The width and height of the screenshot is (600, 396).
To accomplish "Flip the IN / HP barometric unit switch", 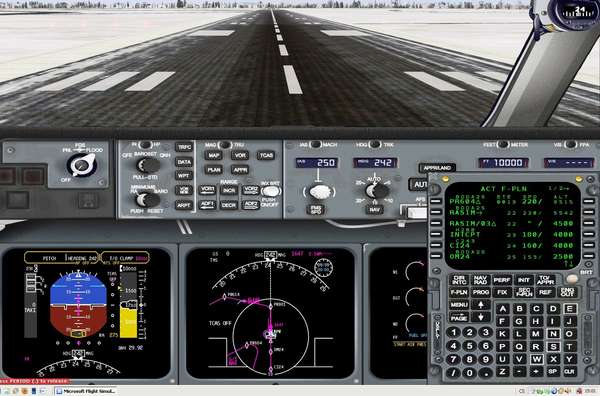I will click(x=145, y=145).
